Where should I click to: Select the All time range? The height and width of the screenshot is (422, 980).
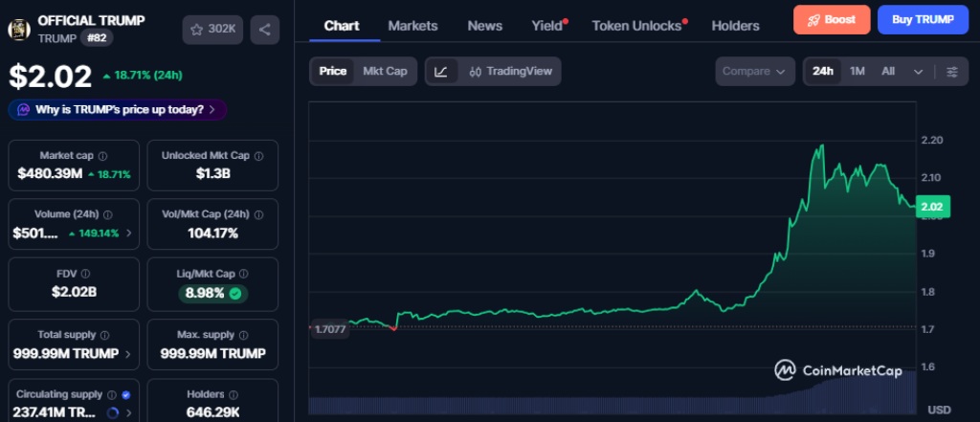(x=888, y=71)
